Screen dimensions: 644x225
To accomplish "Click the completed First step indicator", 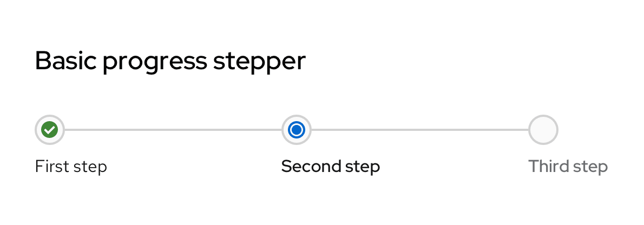I will coord(50,130).
